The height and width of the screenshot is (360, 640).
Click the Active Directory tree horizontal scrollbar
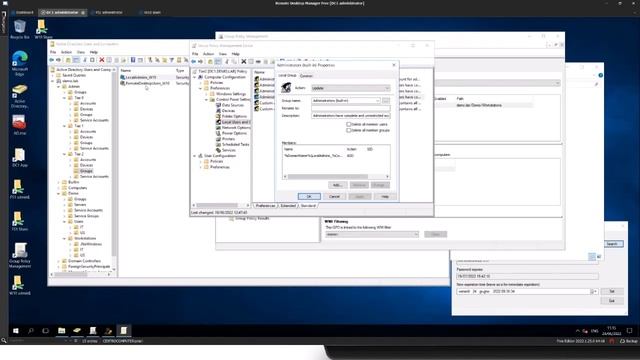[81, 274]
